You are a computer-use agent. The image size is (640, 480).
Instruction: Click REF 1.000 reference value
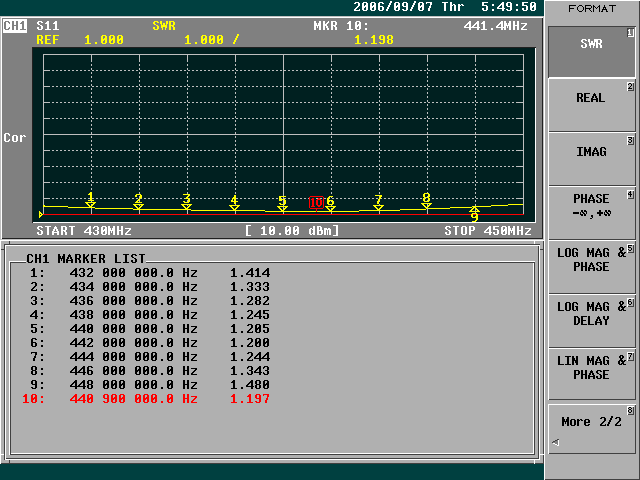tap(80, 40)
